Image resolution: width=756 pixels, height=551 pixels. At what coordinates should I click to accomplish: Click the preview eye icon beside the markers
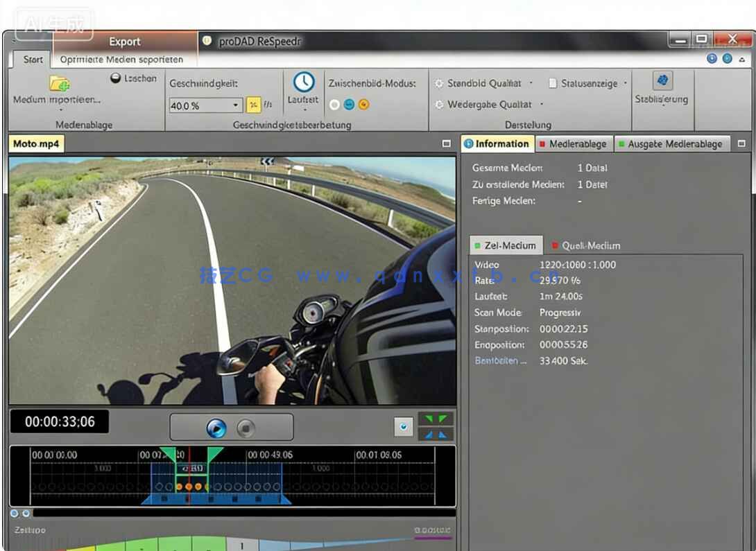(x=403, y=427)
